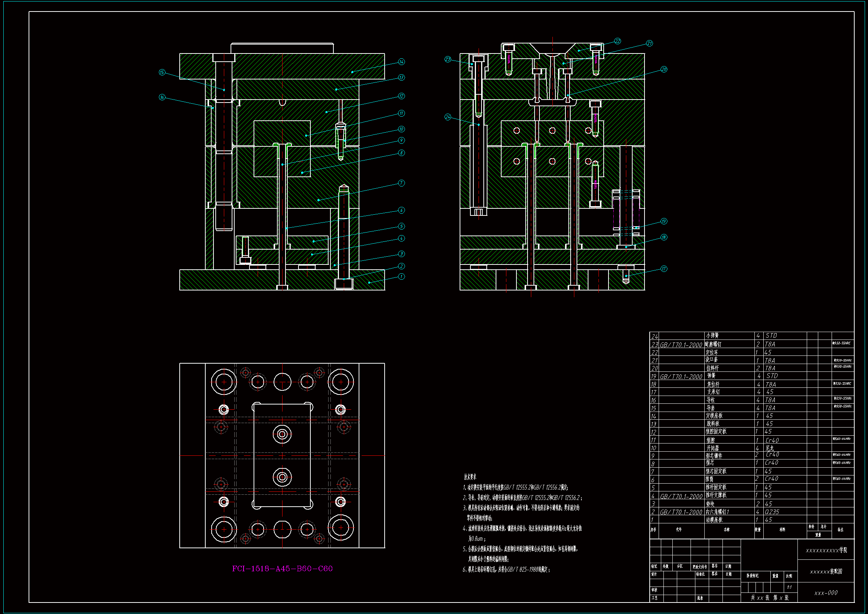Select balloon 1 near the base plate

click(x=401, y=277)
